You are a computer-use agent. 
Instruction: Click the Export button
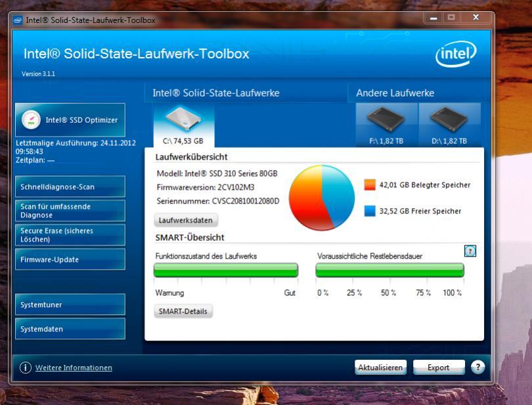pos(438,368)
